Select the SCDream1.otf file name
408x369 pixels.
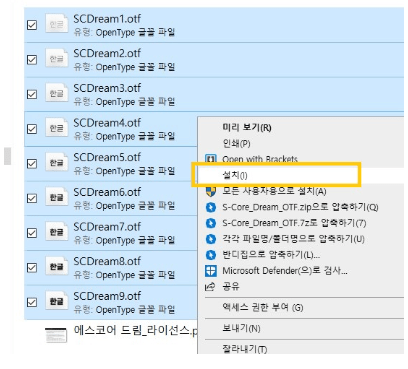[107, 19]
